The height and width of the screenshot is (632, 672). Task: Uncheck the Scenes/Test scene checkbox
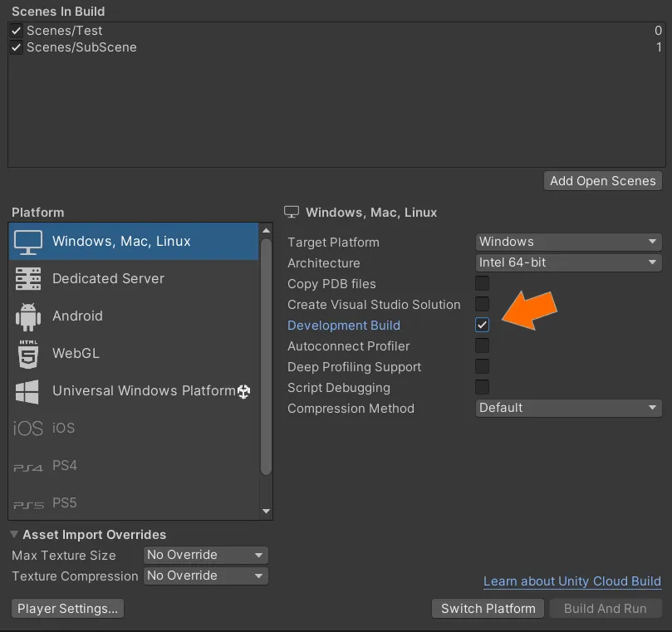click(17, 31)
